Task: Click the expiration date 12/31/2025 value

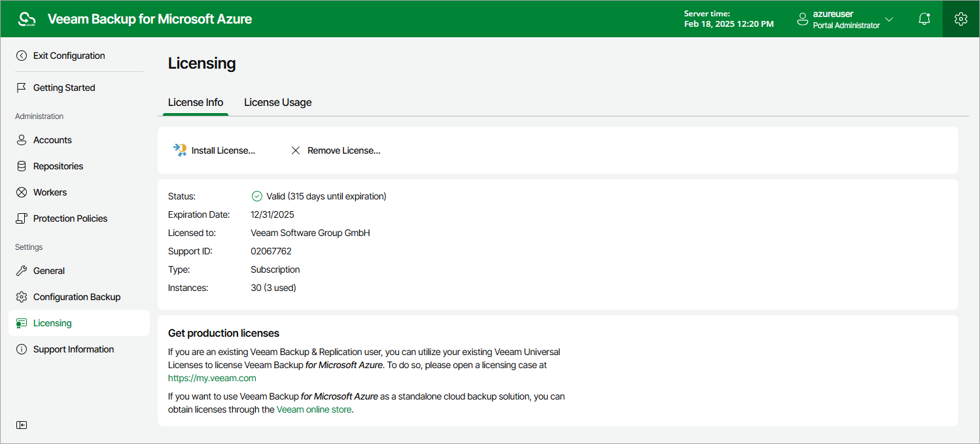Action: pos(273,214)
